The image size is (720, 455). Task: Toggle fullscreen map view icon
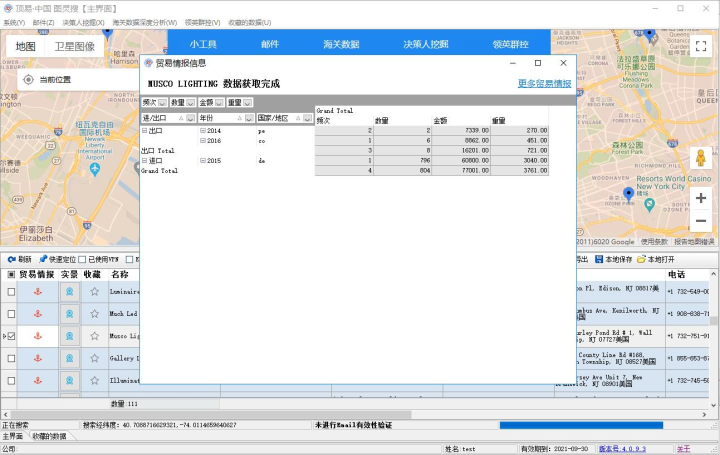click(701, 46)
